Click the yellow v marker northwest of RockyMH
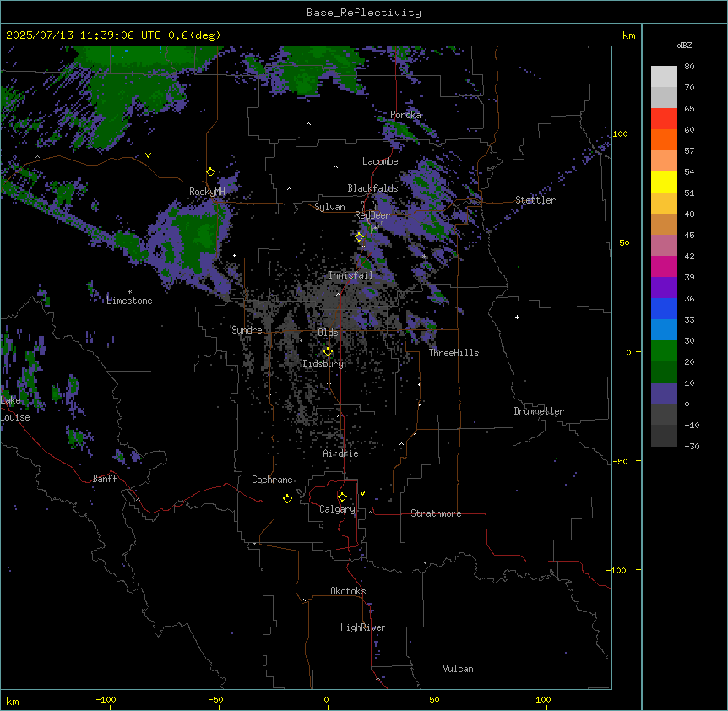The height and width of the screenshot is (711, 728). 148,155
